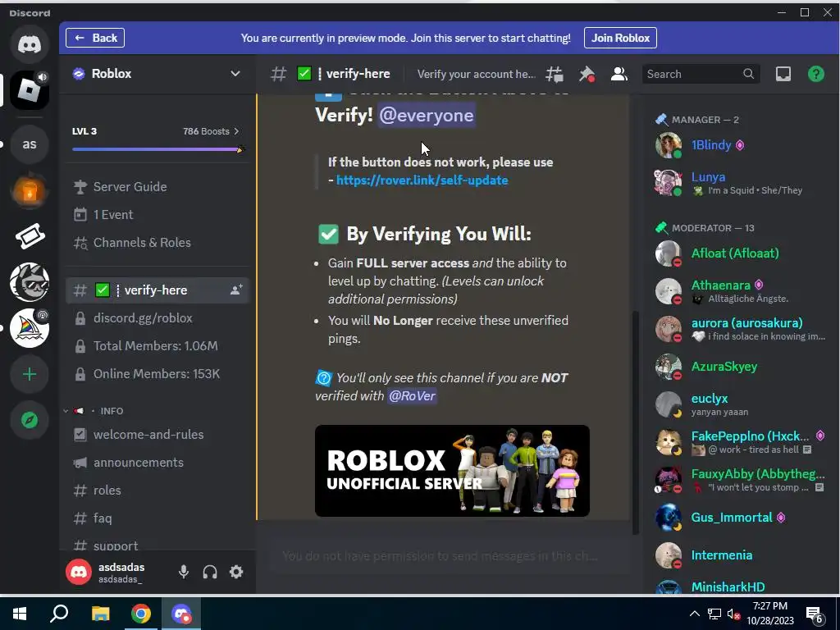This screenshot has height=630, width=840.
Task: Open the rover.link/self-update link
Action: pyautogui.click(x=422, y=180)
